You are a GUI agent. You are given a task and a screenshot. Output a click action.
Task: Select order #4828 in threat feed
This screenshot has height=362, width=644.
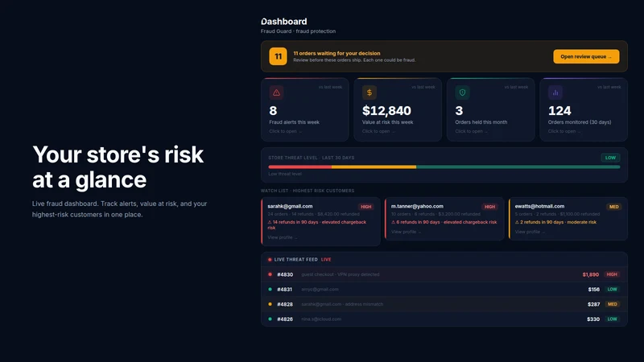[x=444, y=304]
